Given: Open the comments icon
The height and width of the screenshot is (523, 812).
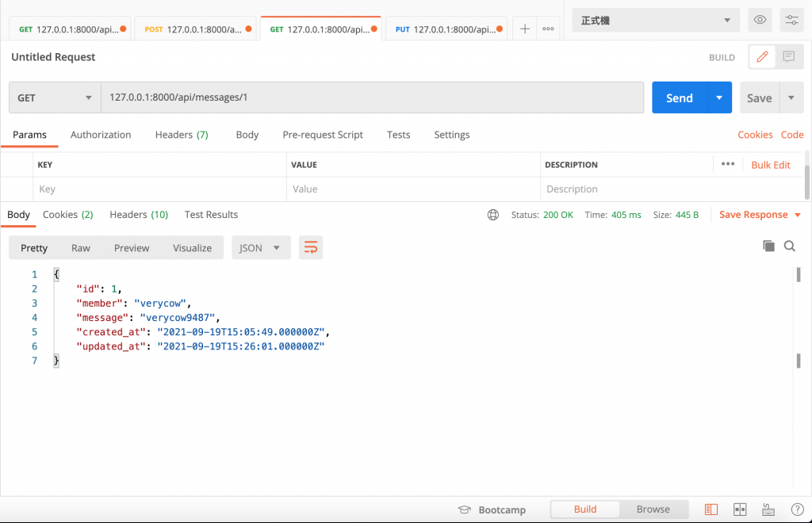Looking at the screenshot, I should pyautogui.click(x=789, y=56).
